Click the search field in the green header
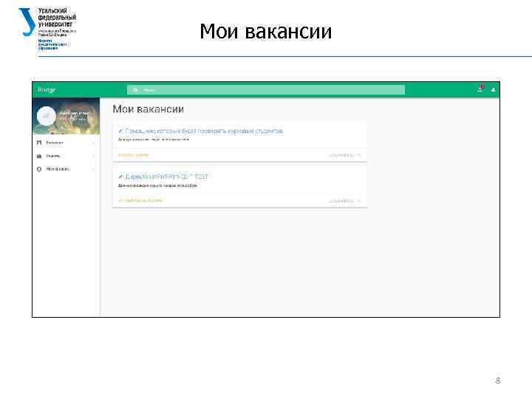The width and height of the screenshot is (532, 399). point(266,90)
